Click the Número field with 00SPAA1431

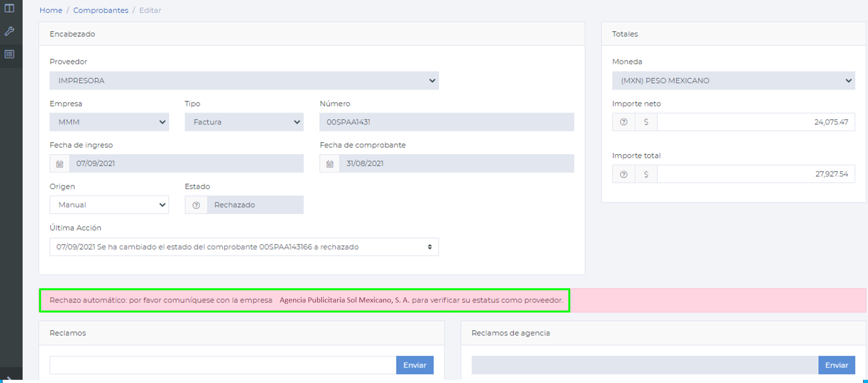(x=447, y=122)
